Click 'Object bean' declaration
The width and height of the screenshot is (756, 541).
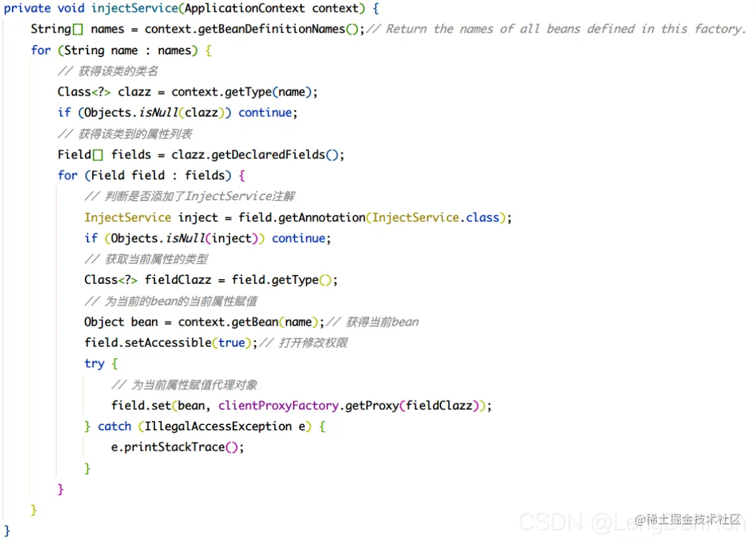(x=121, y=322)
